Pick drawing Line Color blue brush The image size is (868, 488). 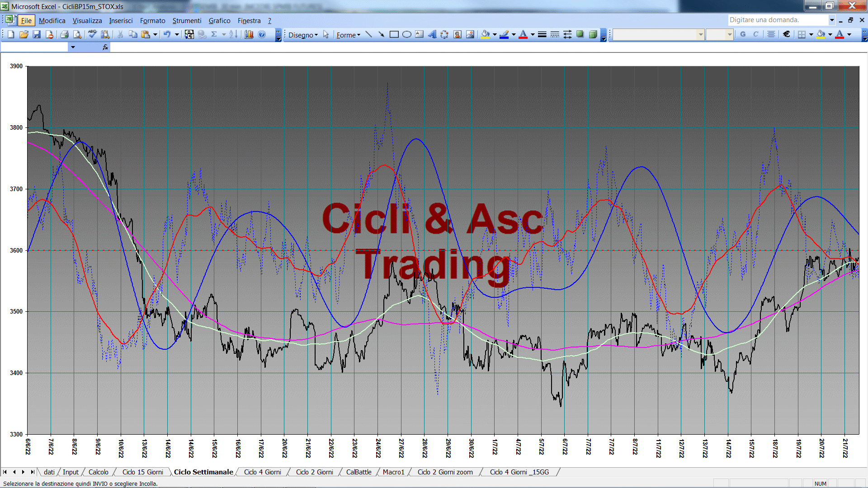point(505,34)
